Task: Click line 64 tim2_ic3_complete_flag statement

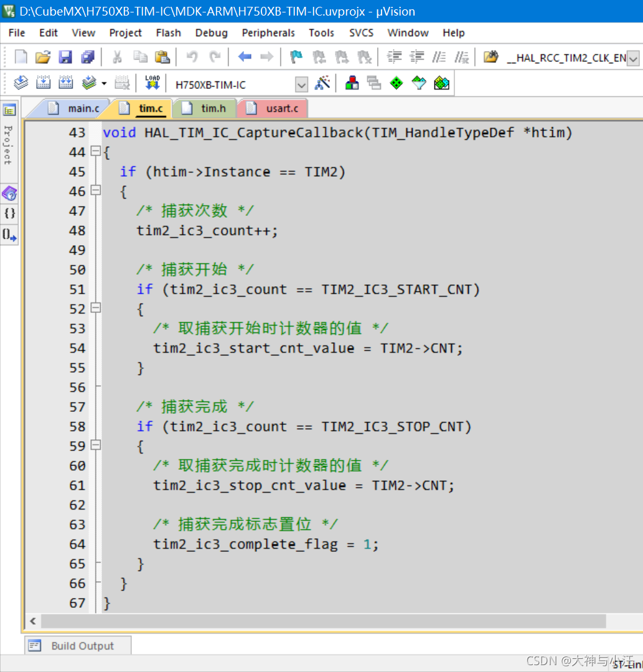Action: [x=266, y=544]
